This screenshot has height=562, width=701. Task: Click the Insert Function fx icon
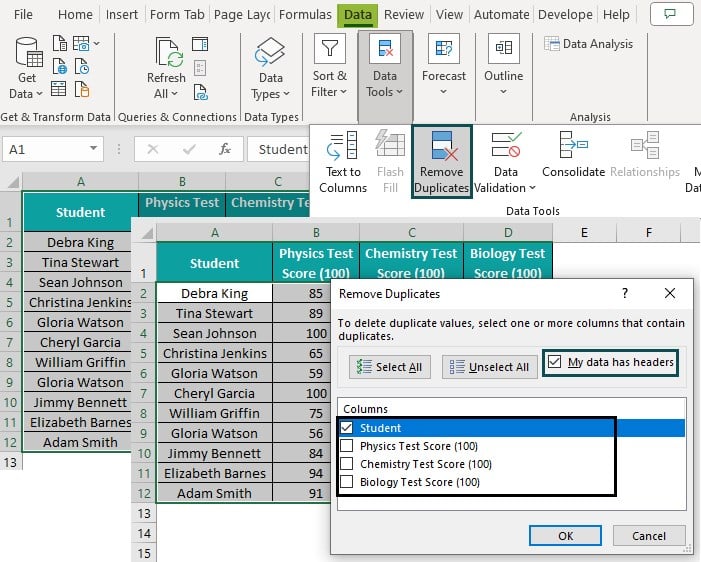[225, 149]
